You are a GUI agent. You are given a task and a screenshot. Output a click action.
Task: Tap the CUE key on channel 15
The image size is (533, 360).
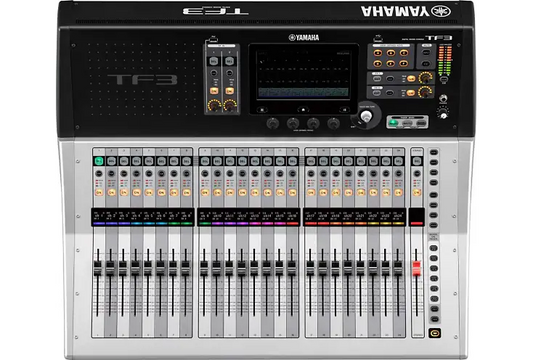pos(280,174)
